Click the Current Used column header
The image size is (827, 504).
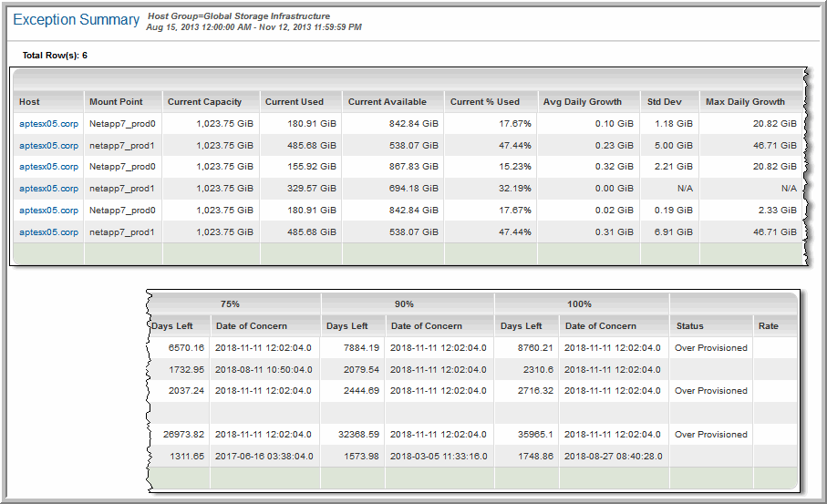pyautogui.click(x=294, y=101)
